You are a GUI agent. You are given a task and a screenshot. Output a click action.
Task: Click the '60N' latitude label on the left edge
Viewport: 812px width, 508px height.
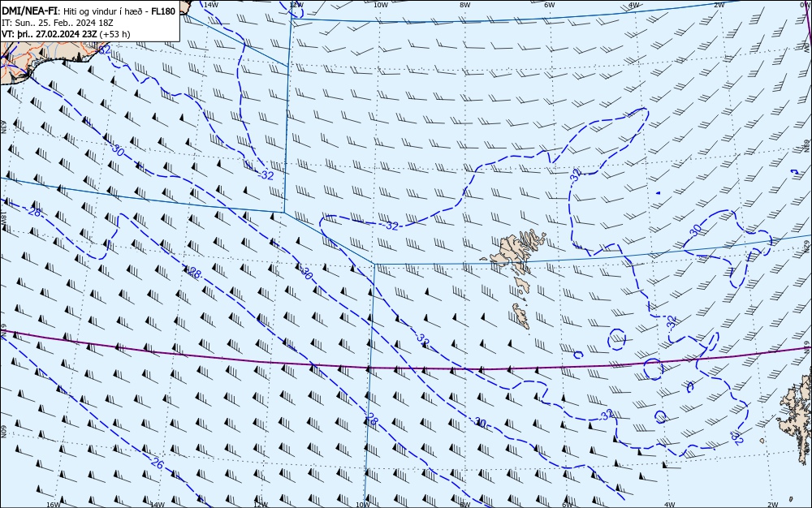(3, 432)
